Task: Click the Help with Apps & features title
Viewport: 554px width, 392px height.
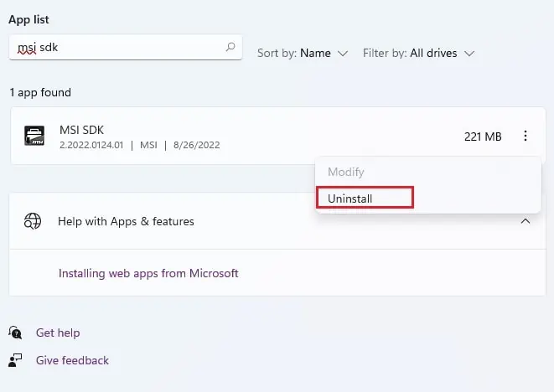Action: tap(126, 221)
